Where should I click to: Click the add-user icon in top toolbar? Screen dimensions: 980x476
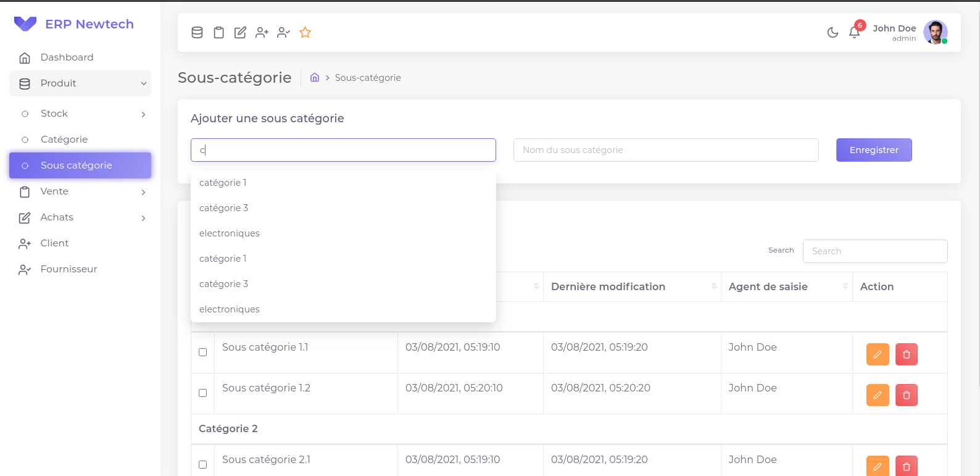coord(262,33)
